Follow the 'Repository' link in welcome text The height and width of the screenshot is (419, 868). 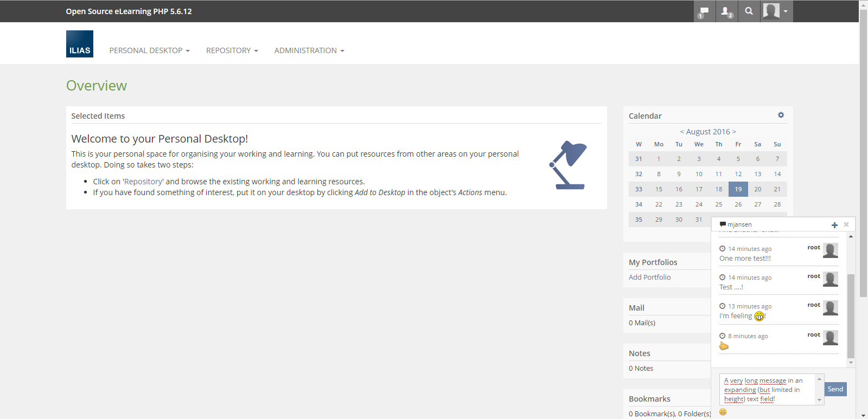143,182
